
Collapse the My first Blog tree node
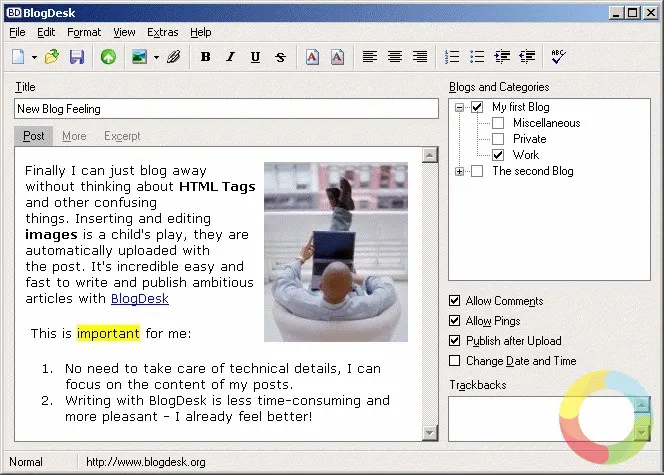pos(459,108)
